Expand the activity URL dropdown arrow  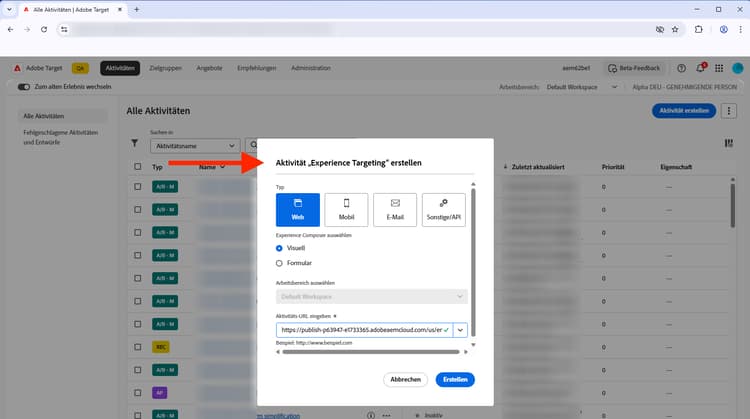[460, 330]
